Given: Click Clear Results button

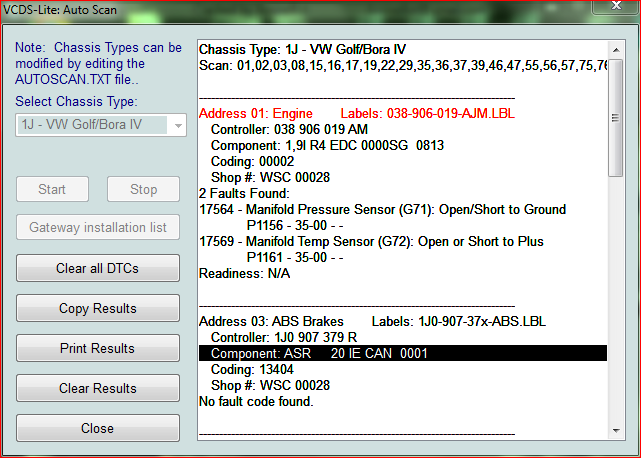Looking at the screenshot, I should tap(98, 388).
